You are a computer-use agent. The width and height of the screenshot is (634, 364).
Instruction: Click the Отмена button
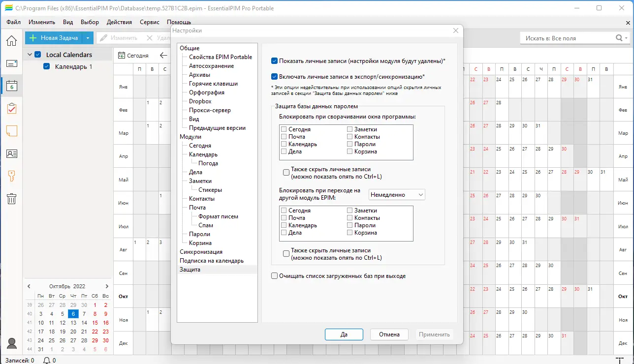pyautogui.click(x=389, y=334)
